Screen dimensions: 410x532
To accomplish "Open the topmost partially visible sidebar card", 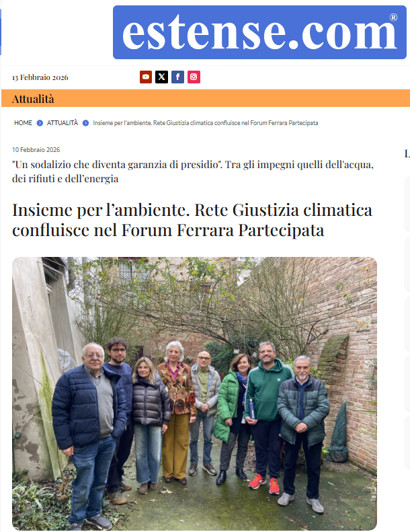I will (x=407, y=204).
